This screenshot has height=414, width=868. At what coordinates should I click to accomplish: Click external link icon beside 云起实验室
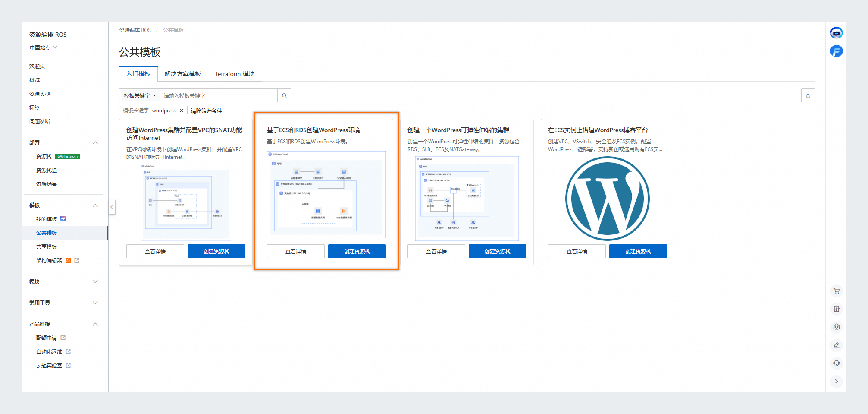pyautogui.click(x=68, y=365)
